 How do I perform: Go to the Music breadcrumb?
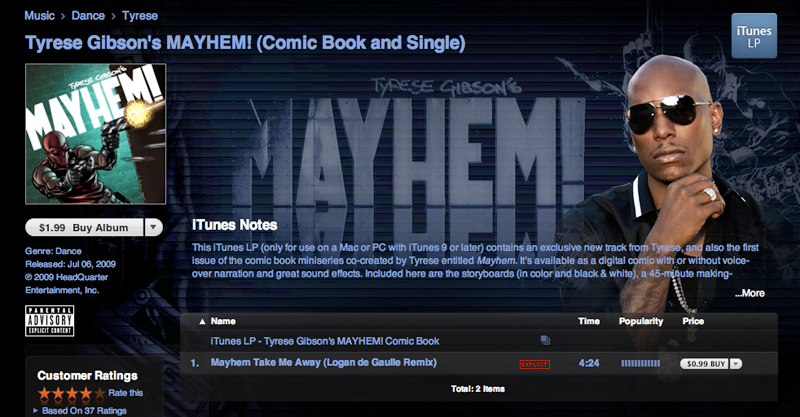39,16
